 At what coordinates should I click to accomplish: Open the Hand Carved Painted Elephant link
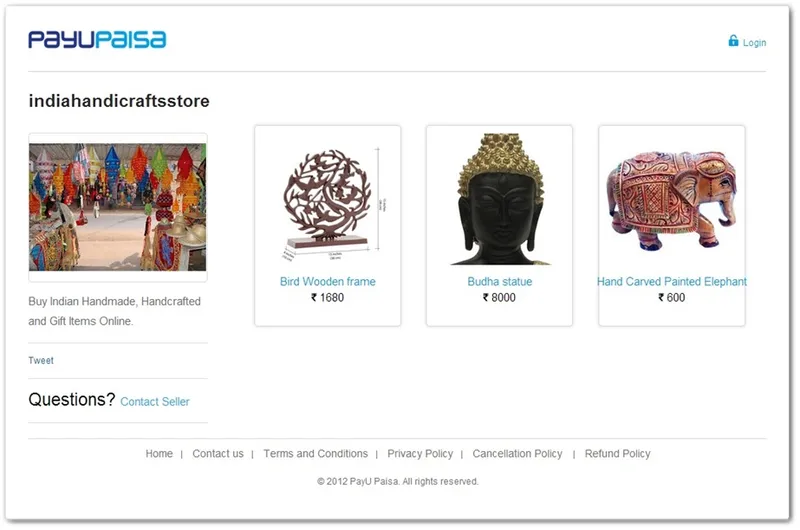click(671, 282)
